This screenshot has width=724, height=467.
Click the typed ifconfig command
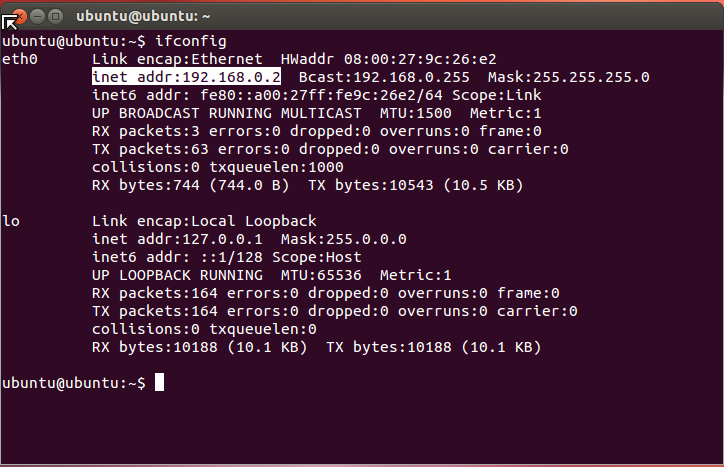point(190,41)
